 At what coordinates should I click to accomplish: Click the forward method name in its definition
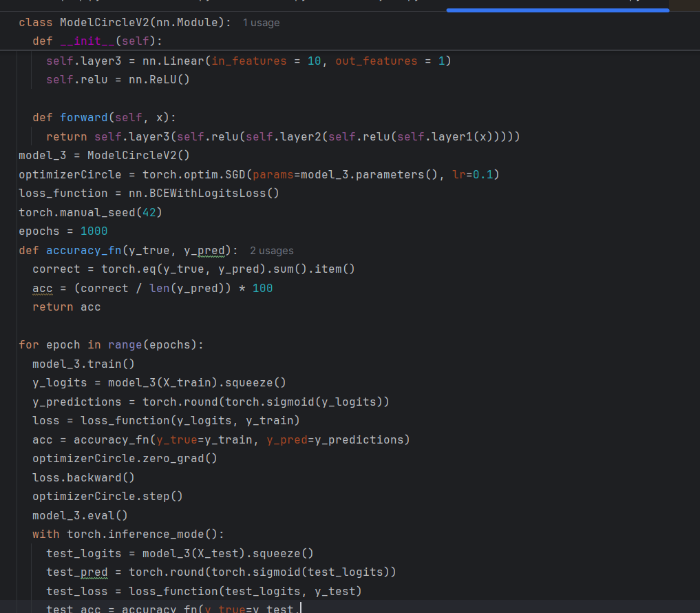[83, 118]
